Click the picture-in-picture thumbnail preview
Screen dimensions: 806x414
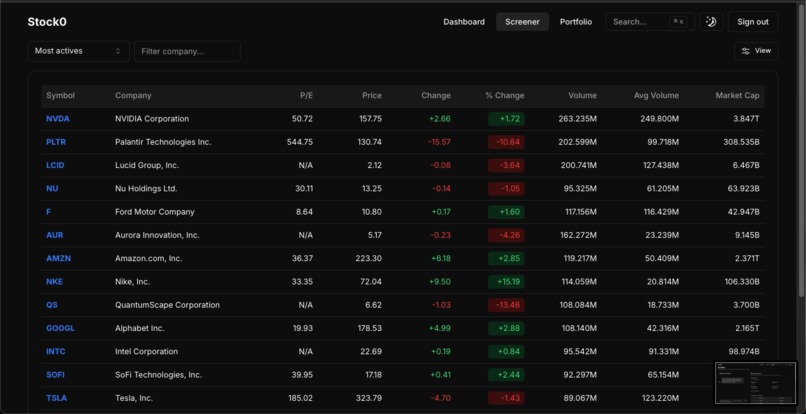point(756,383)
